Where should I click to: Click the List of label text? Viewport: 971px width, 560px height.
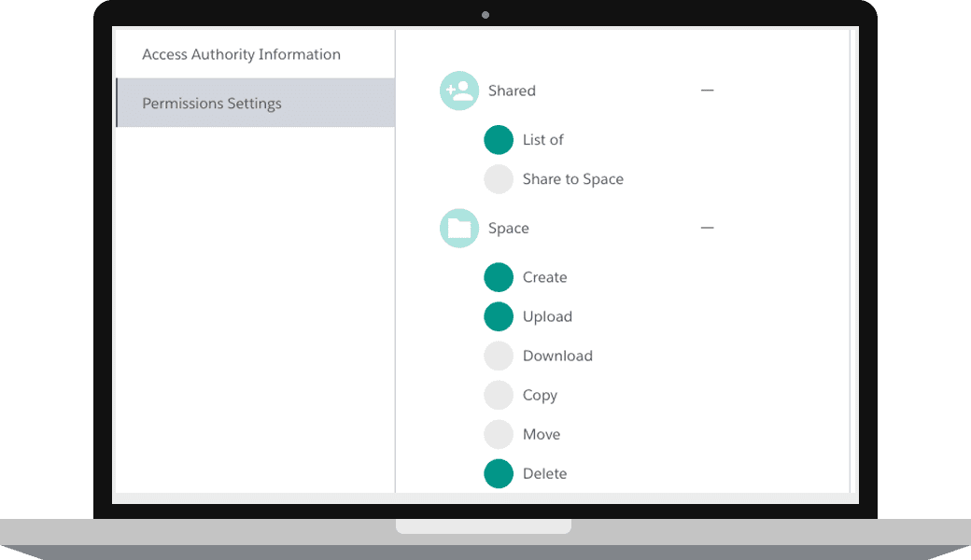542,140
